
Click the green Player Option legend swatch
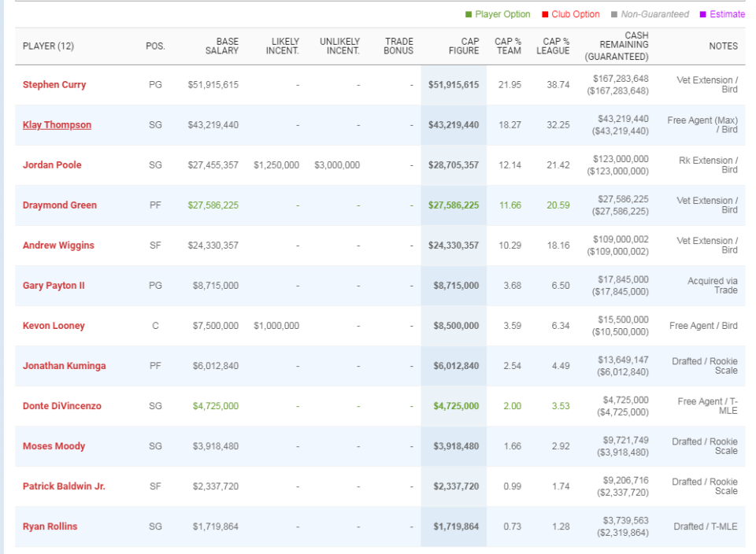point(468,14)
